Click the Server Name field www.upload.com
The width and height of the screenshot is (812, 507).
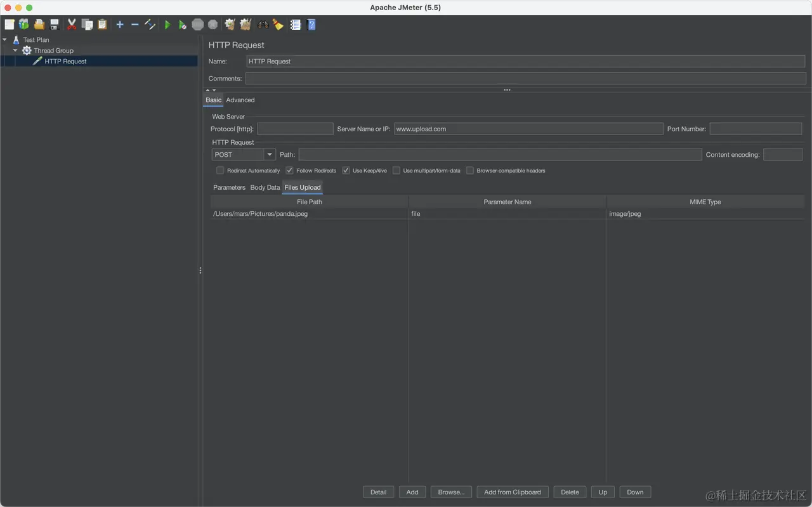(x=528, y=129)
